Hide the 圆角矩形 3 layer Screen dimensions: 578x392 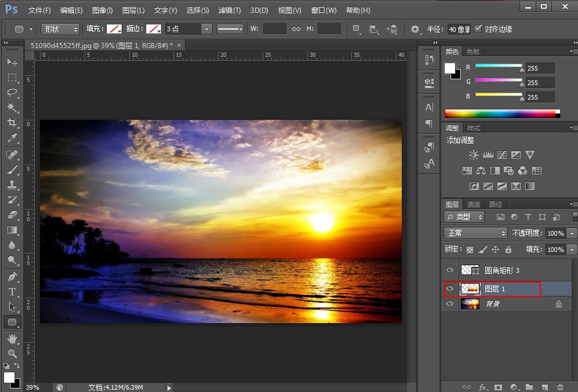450,270
